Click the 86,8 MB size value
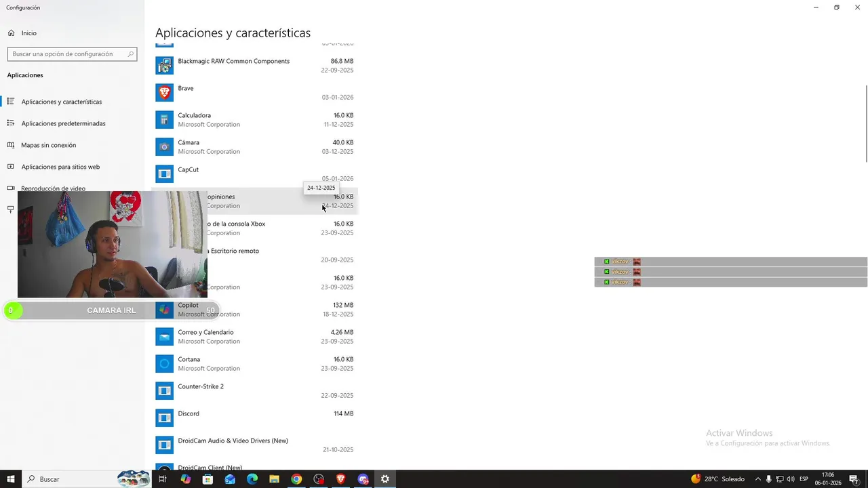The width and height of the screenshot is (868, 488). [342, 61]
